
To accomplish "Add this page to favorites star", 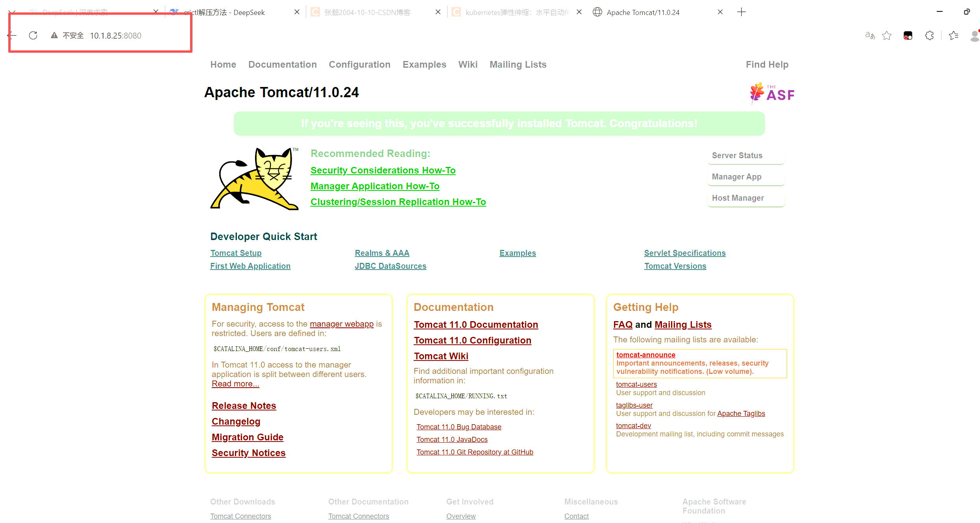I will pos(887,35).
